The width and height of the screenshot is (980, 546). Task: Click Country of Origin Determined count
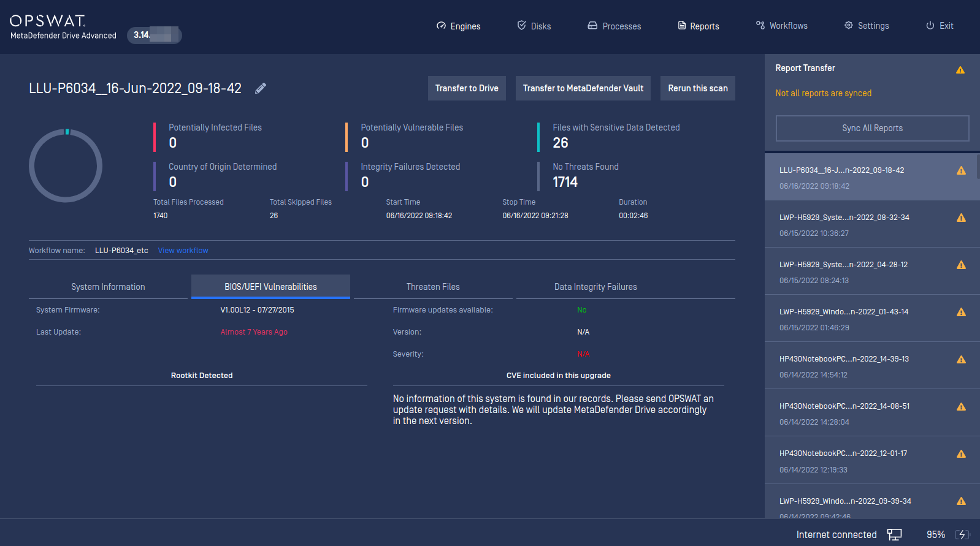[x=173, y=182]
